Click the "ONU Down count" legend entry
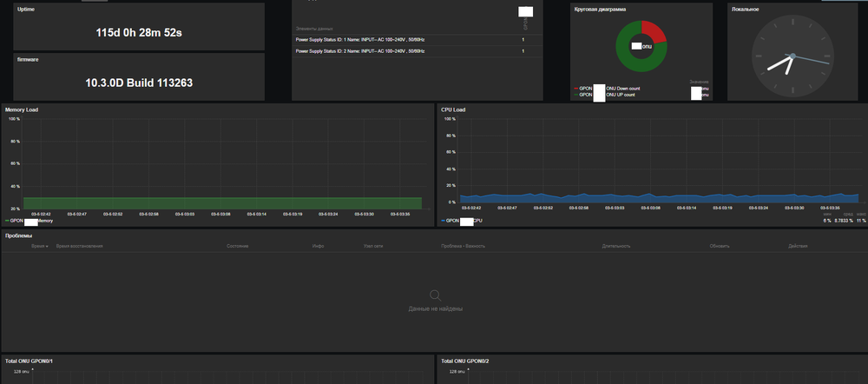The image size is (868, 384). 623,89
